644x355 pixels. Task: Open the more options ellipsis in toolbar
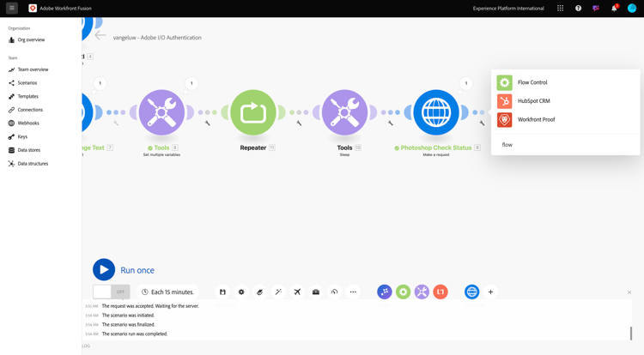tap(353, 292)
